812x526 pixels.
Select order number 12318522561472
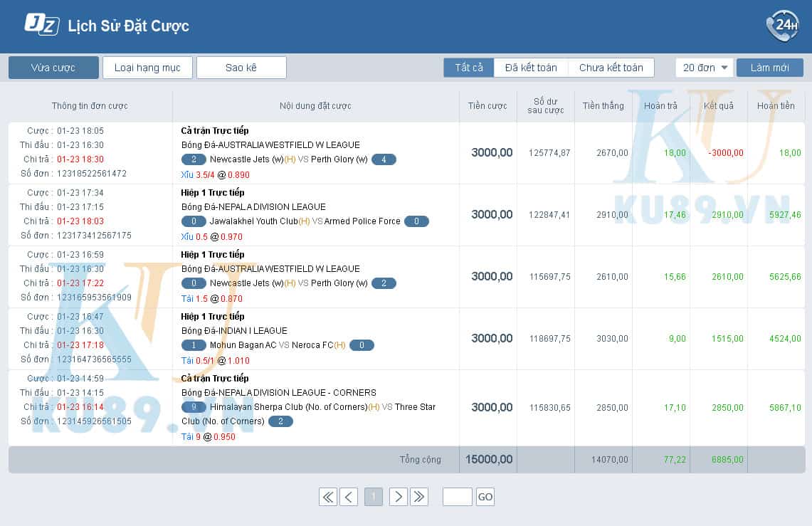click(92, 174)
